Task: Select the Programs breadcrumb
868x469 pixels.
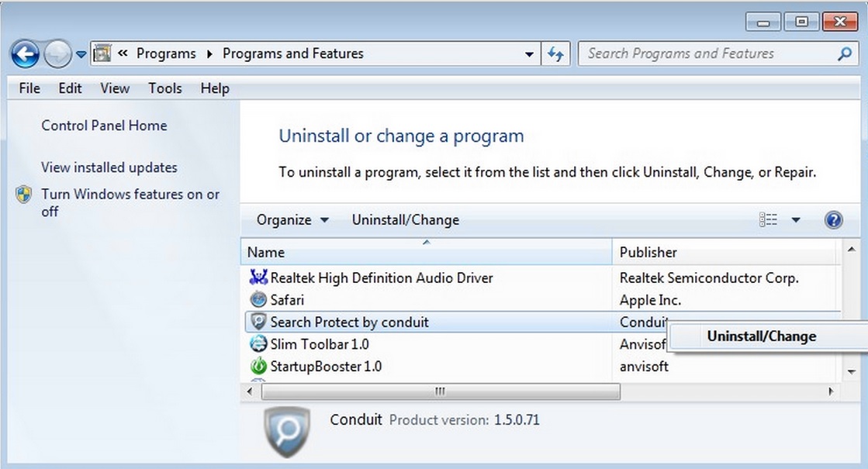Action: point(166,53)
